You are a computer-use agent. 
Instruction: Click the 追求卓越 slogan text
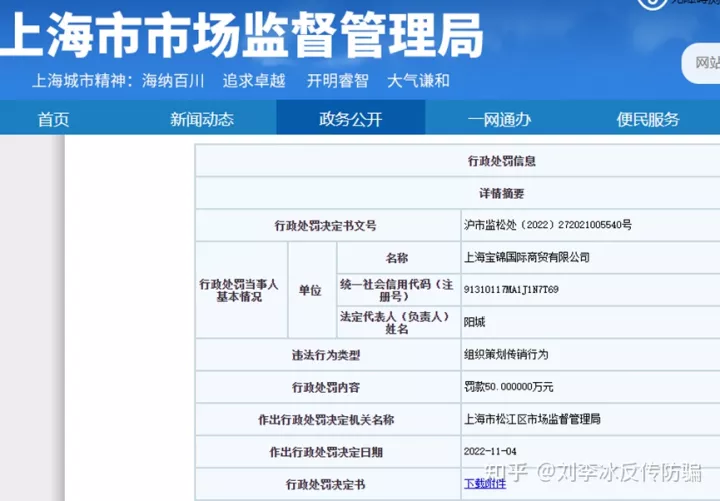(x=254, y=81)
